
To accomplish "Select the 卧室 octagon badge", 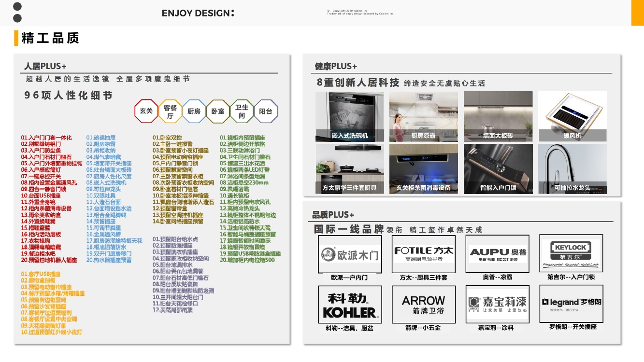I will pyautogui.click(x=218, y=111).
